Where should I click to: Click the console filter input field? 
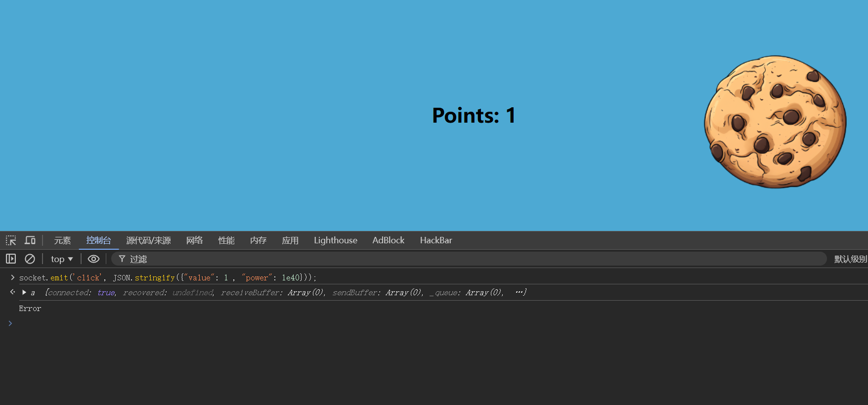pos(470,259)
